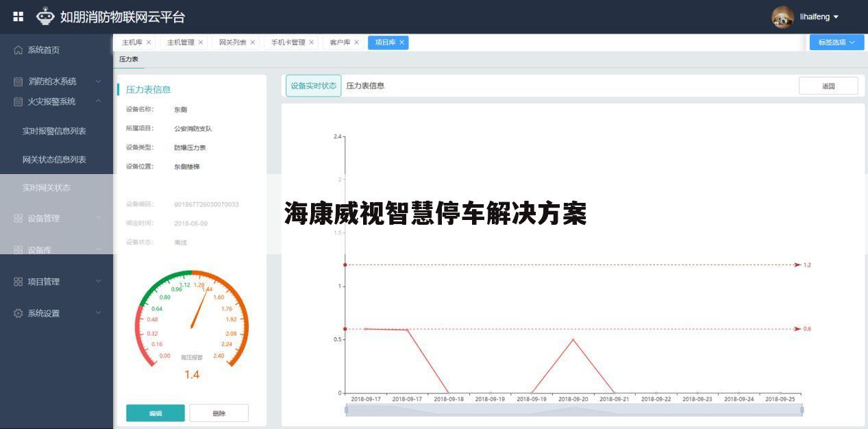Viewport: 868px width, 429px height.
Task: Click the 编辑 button
Action: [x=156, y=413]
